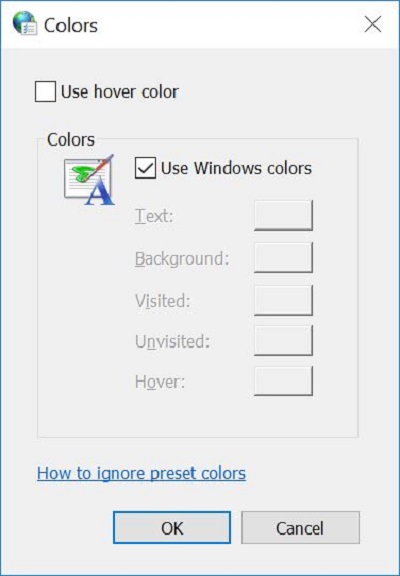Confirm the dialog with the OK button

click(172, 528)
